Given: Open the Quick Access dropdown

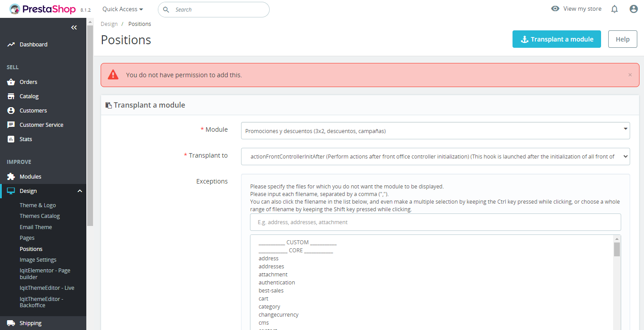Looking at the screenshot, I should pyautogui.click(x=123, y=9).
